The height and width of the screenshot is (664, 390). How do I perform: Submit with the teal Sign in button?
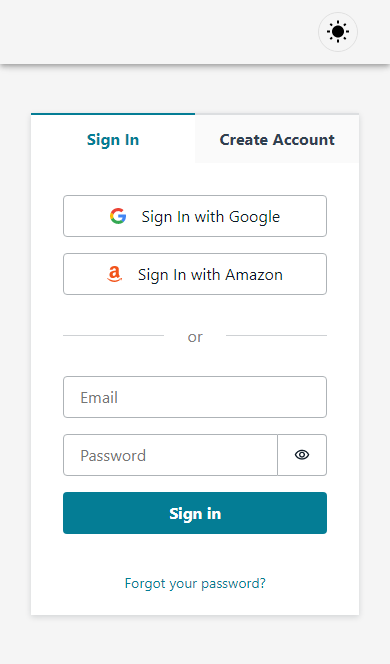(195, 513)
